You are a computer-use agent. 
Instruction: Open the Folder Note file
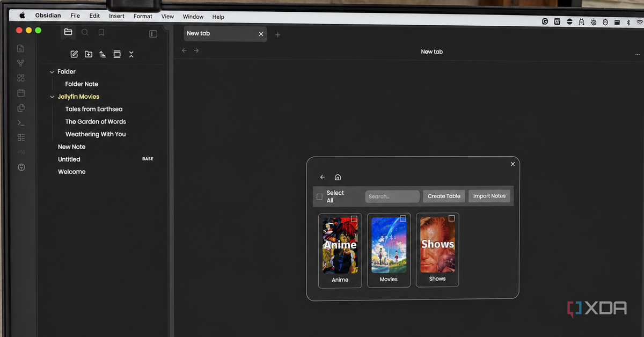(82, 84)
